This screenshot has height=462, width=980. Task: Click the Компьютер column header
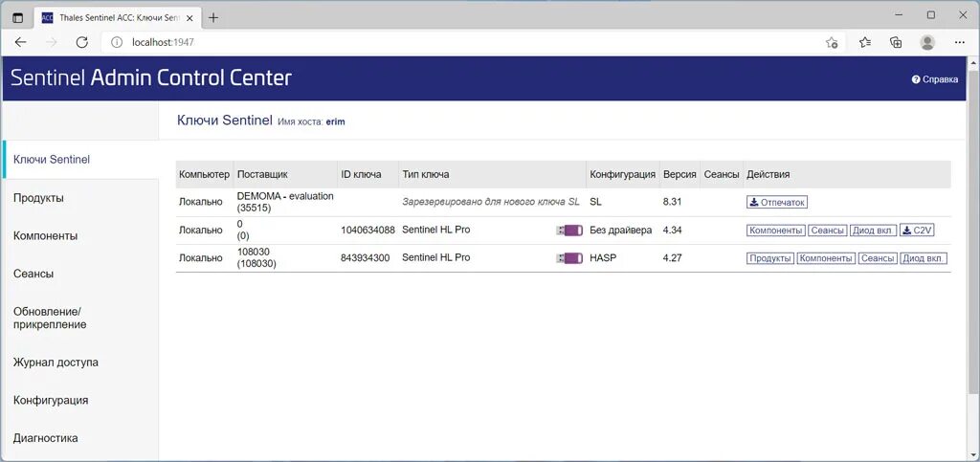coord(205,175)
